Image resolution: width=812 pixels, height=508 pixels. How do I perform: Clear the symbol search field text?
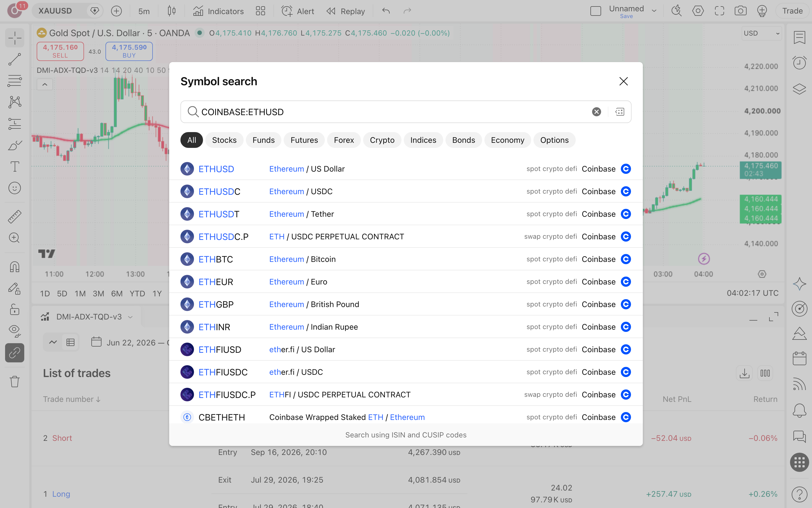(x=596, y=112)
